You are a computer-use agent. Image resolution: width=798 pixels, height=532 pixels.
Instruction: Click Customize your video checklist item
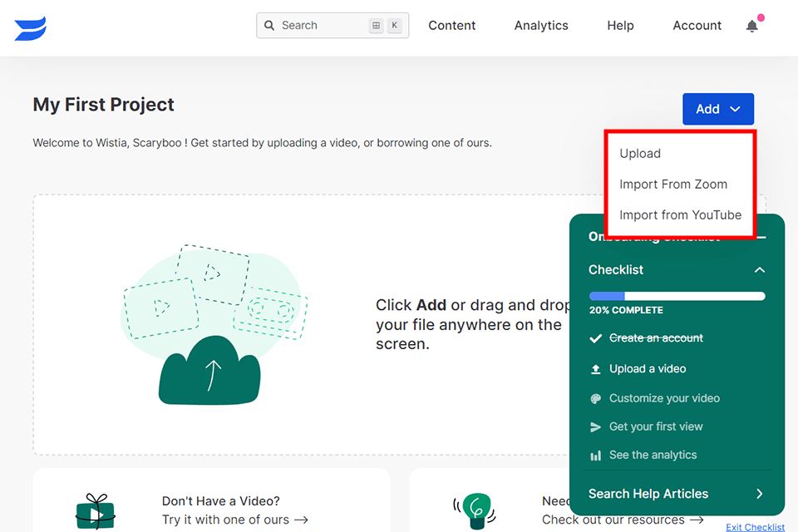coord(664,399)
